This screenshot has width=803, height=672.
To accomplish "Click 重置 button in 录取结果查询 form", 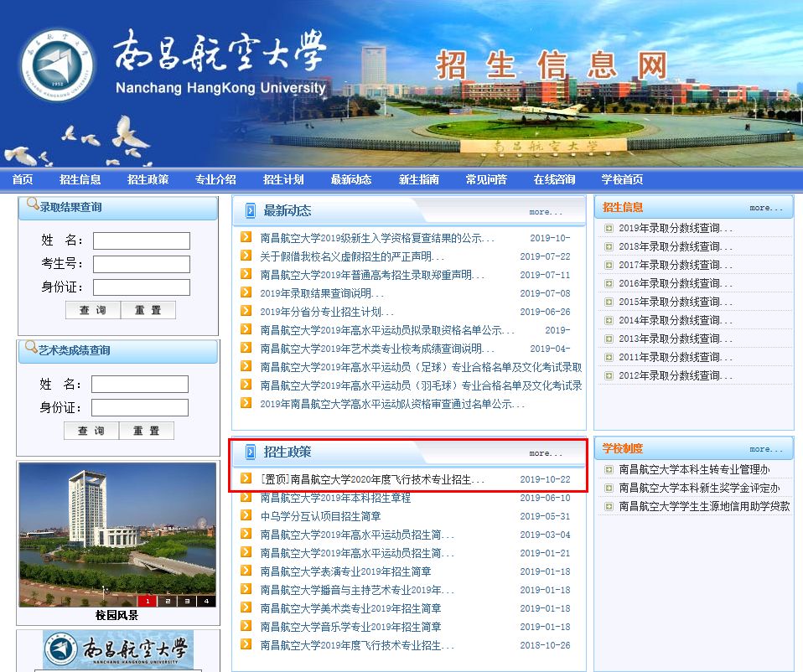I will pyautogui.click(x=148, y=310).
